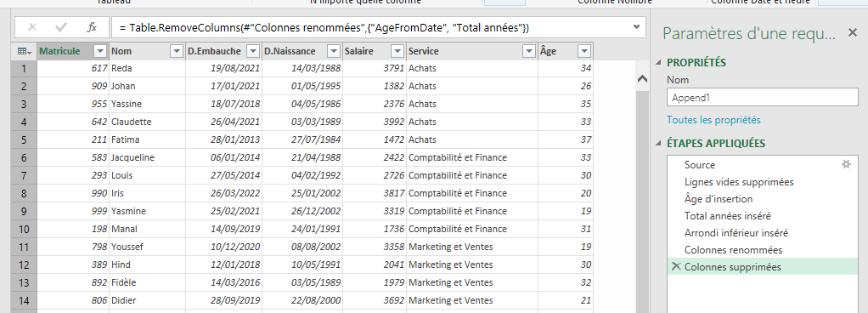The height and width of the screenshot is (313, 868).
Task: Select Colonnes supprimées step
Action: tap(763, 267)
